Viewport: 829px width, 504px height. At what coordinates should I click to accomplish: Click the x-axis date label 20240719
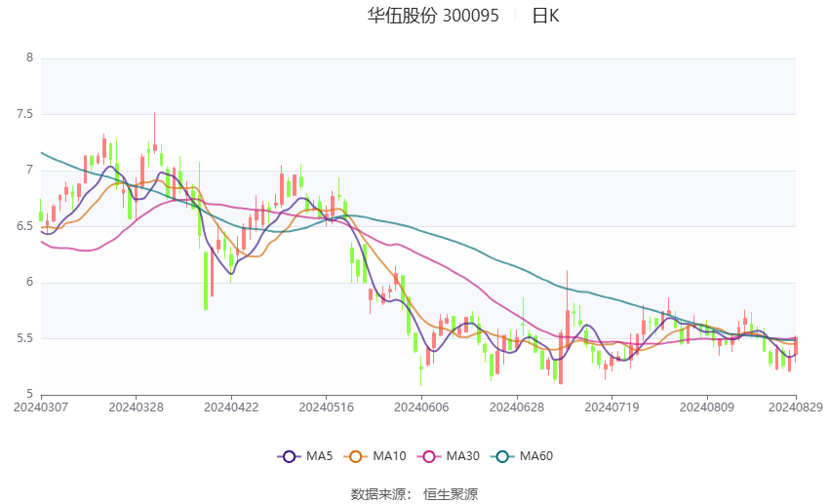tap(612, 407)
